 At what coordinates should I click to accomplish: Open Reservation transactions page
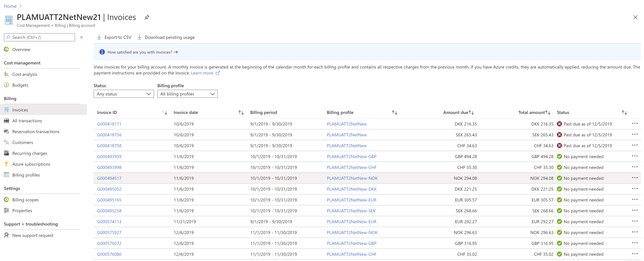point(36,131)
